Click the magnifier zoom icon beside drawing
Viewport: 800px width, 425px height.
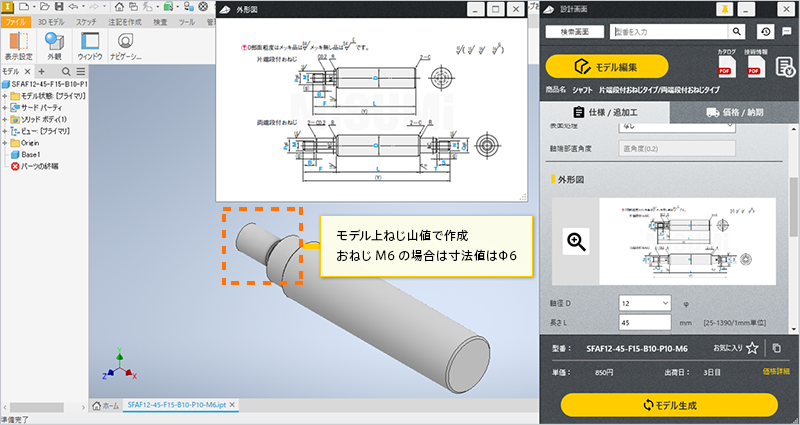click(x=575, y=240)
